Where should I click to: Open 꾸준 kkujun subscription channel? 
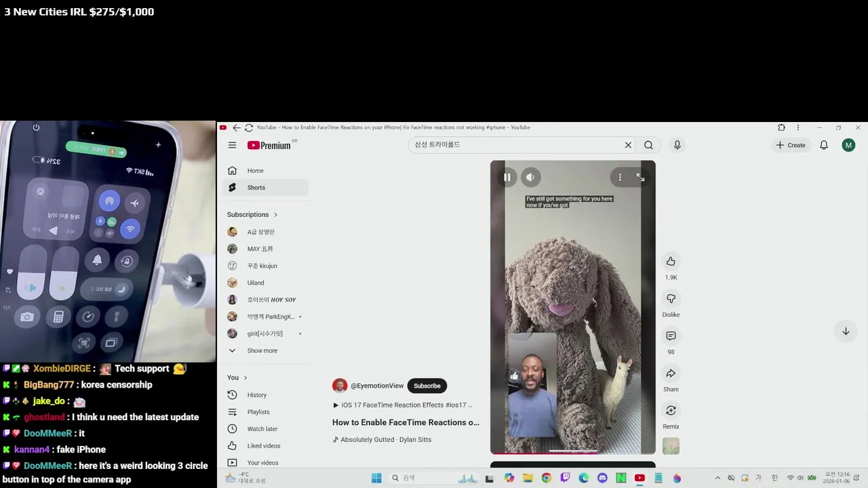266,266
